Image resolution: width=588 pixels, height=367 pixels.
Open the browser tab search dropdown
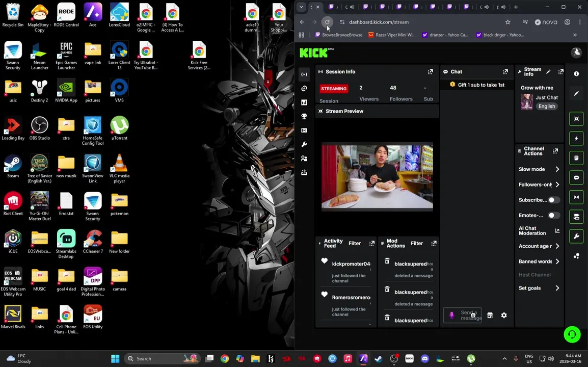click(301, 7)
